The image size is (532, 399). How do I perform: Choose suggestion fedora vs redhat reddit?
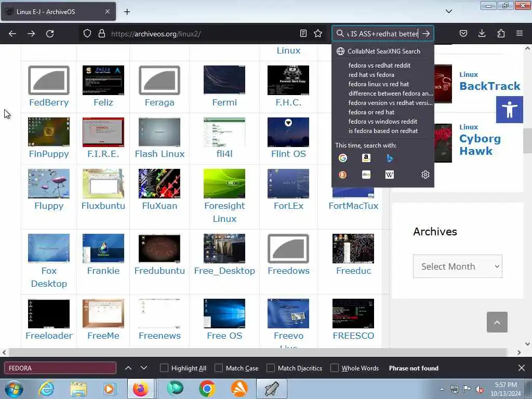[379, 65]
